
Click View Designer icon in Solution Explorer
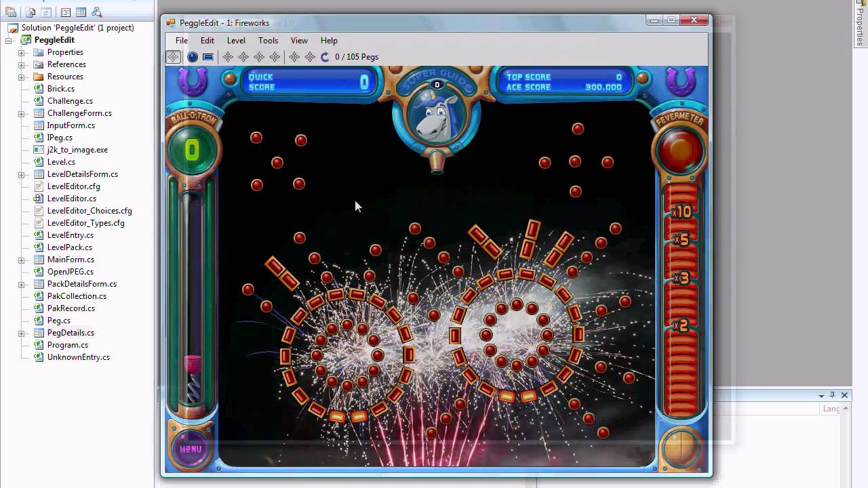point(81,12)
